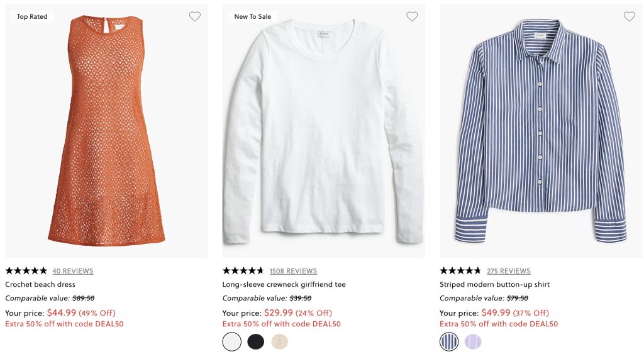Select the white color swatch for the tee

232,341
